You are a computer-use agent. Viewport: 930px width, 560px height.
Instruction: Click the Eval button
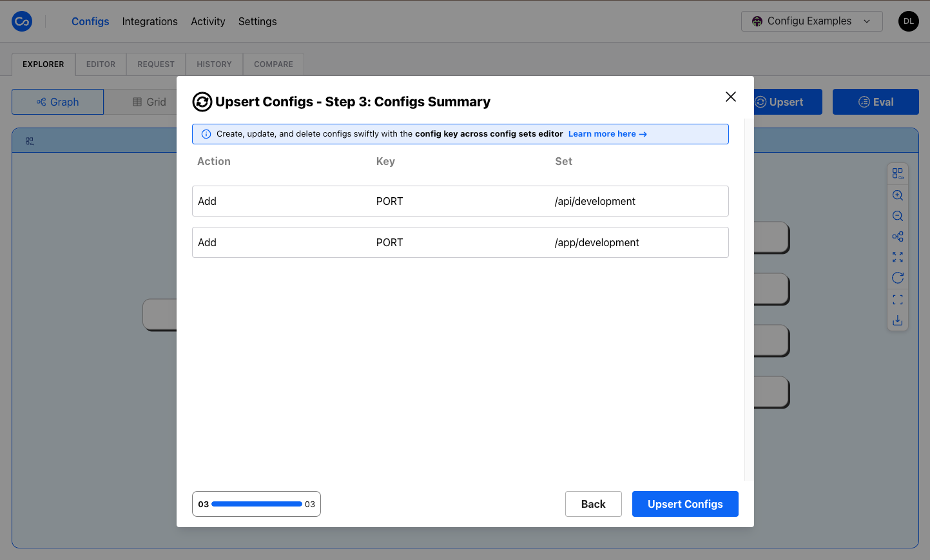tap(875, 102)
